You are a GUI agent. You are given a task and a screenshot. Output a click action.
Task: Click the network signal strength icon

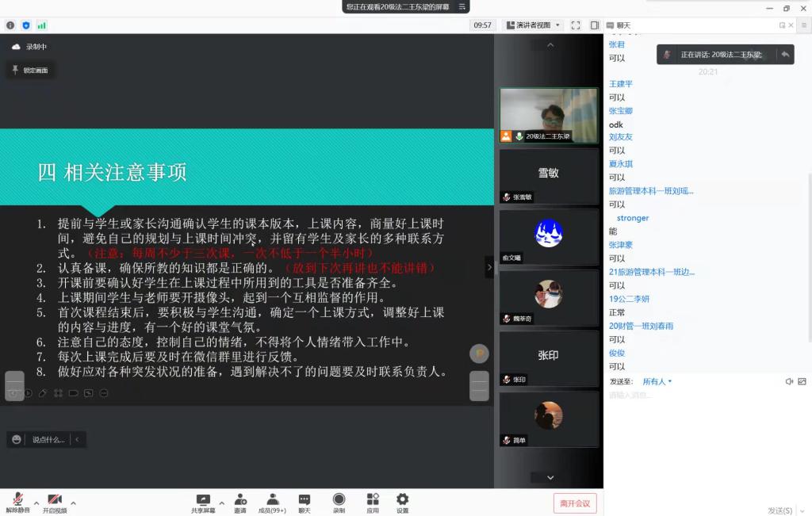(x=42, y=25)
